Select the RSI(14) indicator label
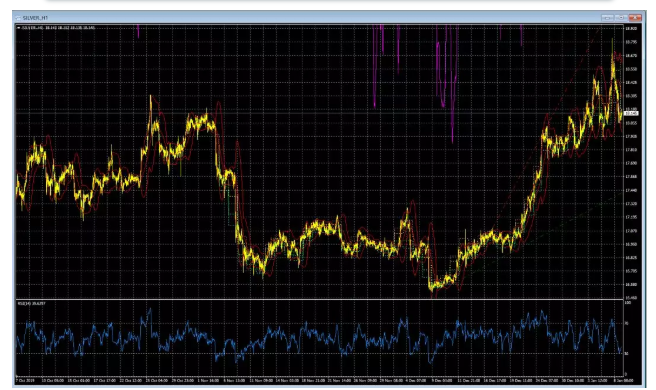Image resolution: width=656 pixels, height=390 pixels. tap(32, 303)
